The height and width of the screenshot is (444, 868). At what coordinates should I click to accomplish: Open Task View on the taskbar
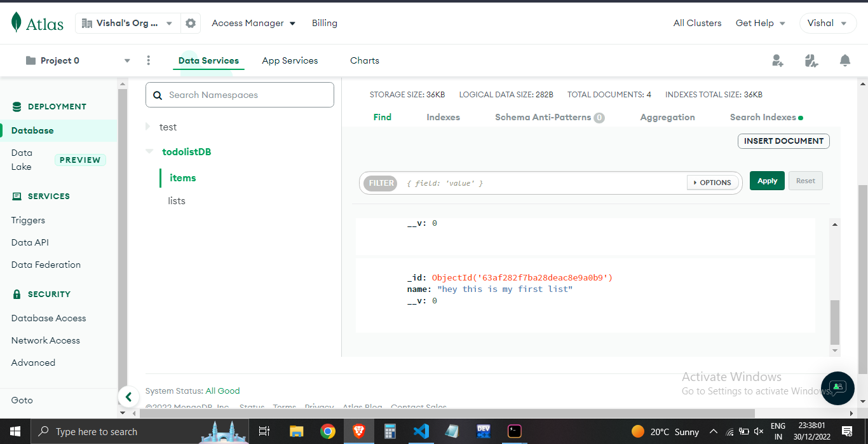point(264,431)
